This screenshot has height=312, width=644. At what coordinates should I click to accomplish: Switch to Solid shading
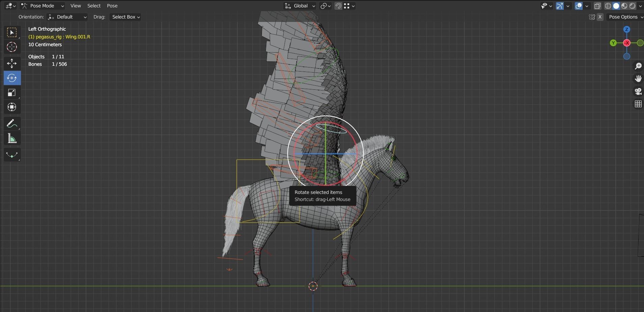click(x=616, y=6)
